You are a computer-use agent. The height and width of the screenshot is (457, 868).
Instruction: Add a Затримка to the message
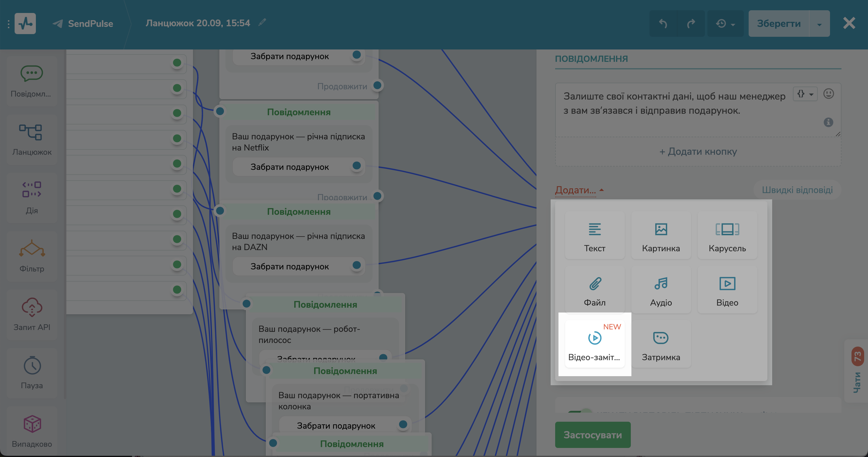pos(661,344)
